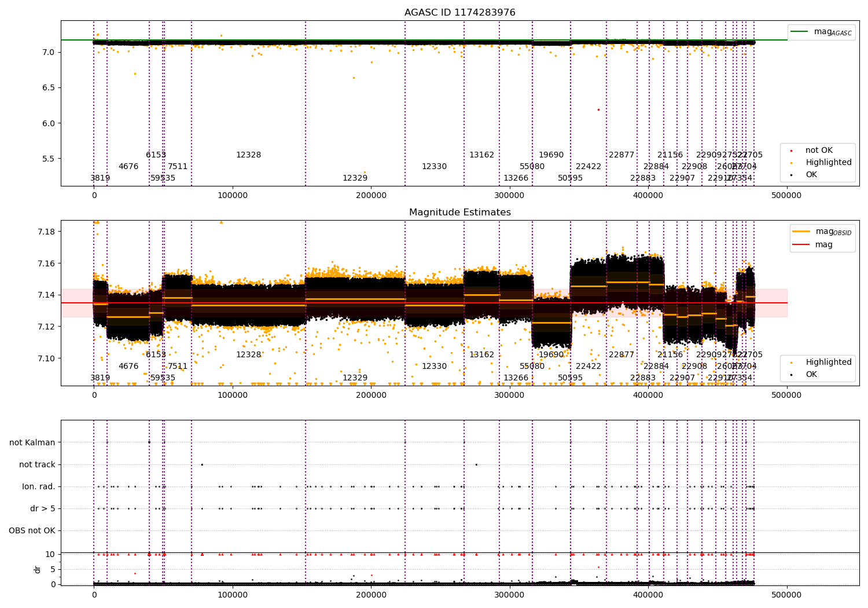Click the 'Ion. rad.' y-axis label
The width and height of the screenshot is (868, 608).
(39, 486)
